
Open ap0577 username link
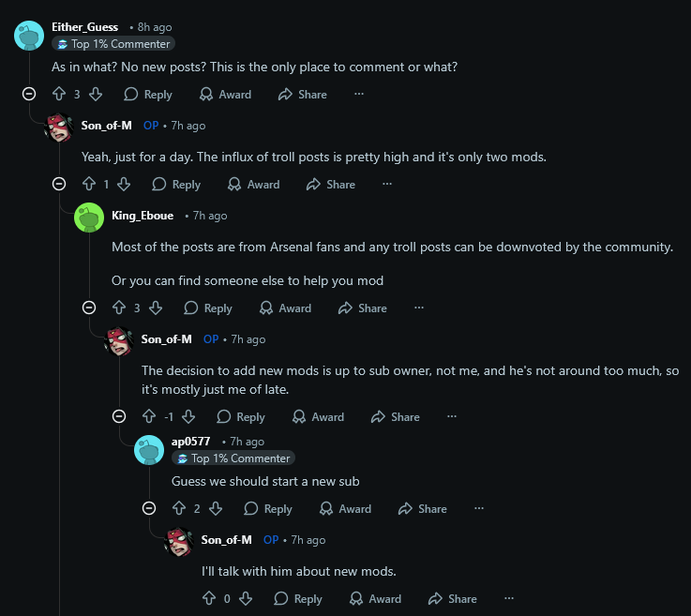[x=191, y=441]
